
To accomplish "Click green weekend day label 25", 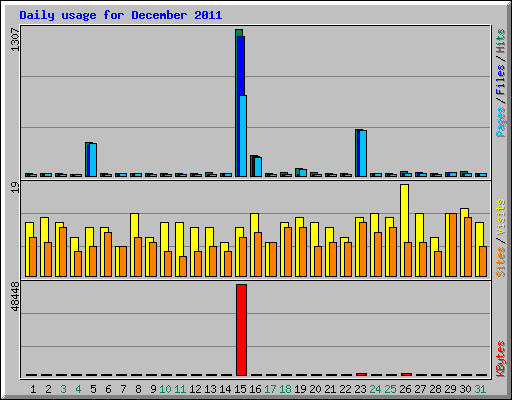I will [390, 389].
